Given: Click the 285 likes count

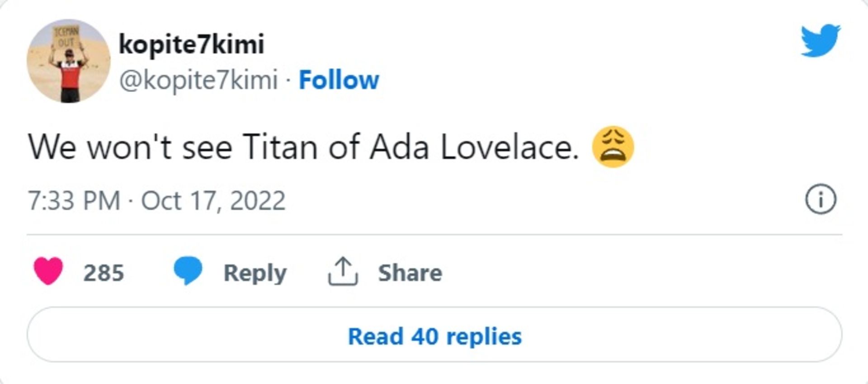Looking at the screenshot, I should [x=104, y=272].
